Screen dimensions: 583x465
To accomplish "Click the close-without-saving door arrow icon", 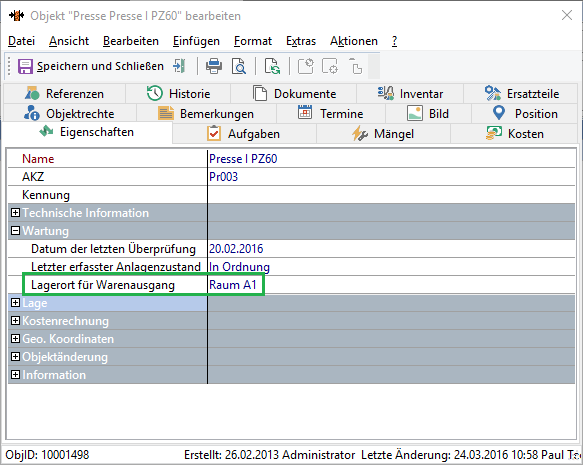I will point(179,66).
